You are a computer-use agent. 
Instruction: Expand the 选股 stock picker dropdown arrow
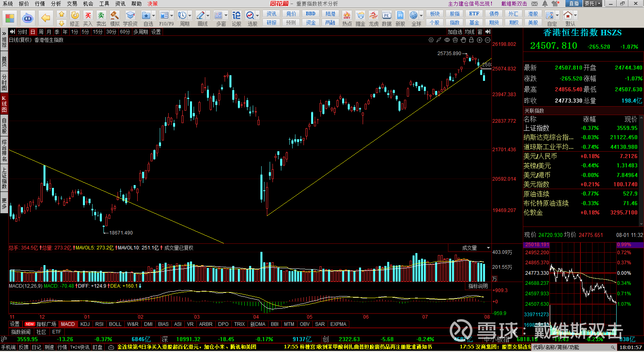[x=257, y=16]
